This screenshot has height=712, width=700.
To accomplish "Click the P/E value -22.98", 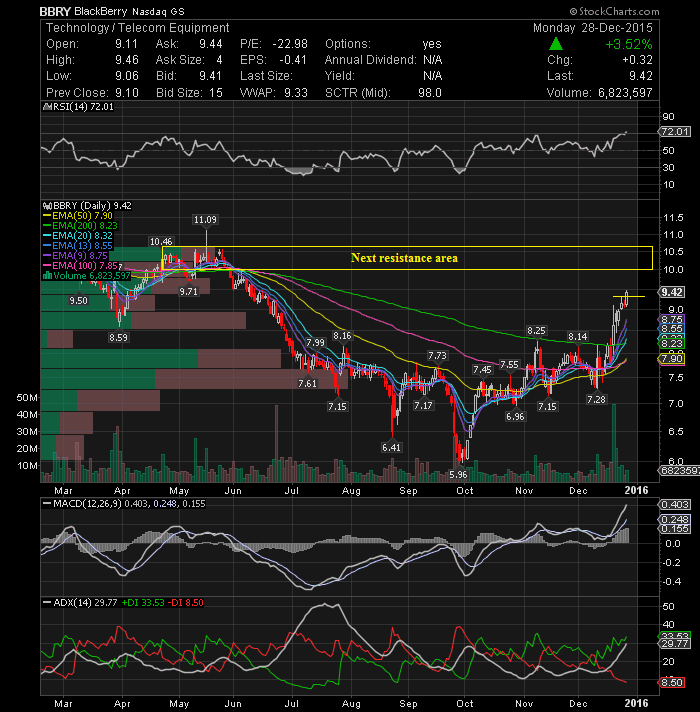I will pyautogui.click(x=290, y=44).
